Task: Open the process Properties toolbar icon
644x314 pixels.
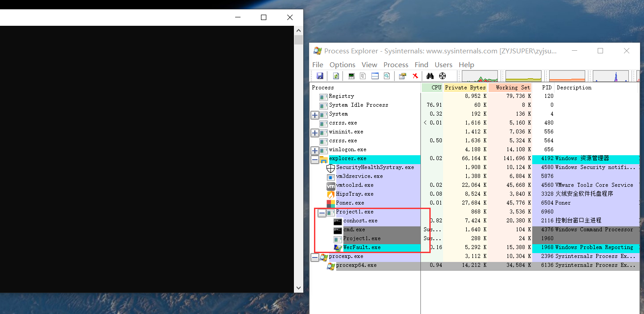Action: (403, 76)
